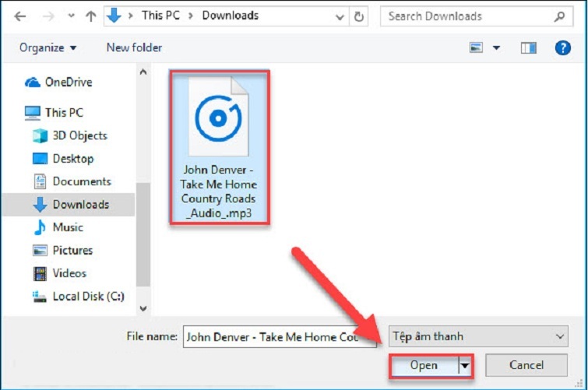Open OneDrive in the sidebar
This screenshot has height=390, width=588.
[68, 82]
